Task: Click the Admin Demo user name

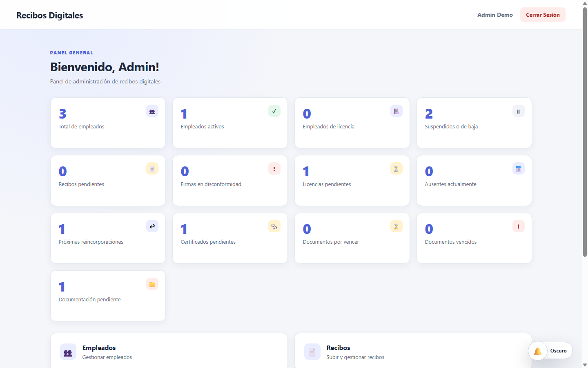Action: (495, 15)
